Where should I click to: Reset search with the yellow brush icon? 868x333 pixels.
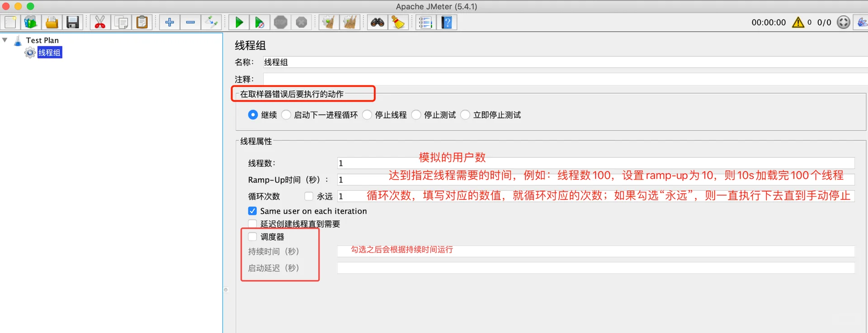[398, 22]
